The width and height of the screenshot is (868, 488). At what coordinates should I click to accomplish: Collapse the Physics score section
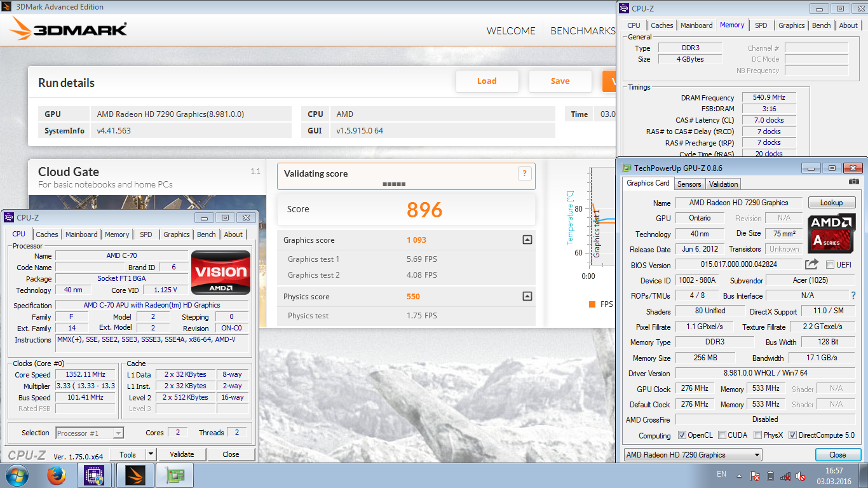click(527, 296)
